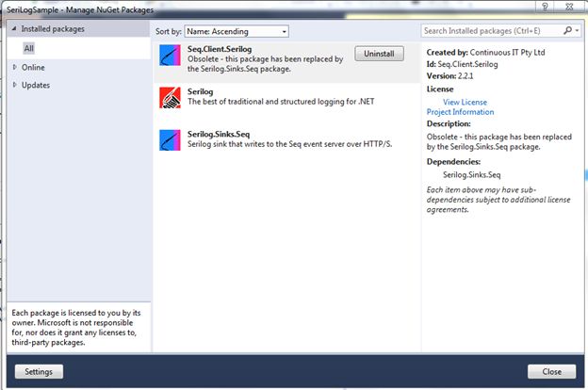Click the Serilog.Sinks.Seq dependency entry

click(472, 175)
